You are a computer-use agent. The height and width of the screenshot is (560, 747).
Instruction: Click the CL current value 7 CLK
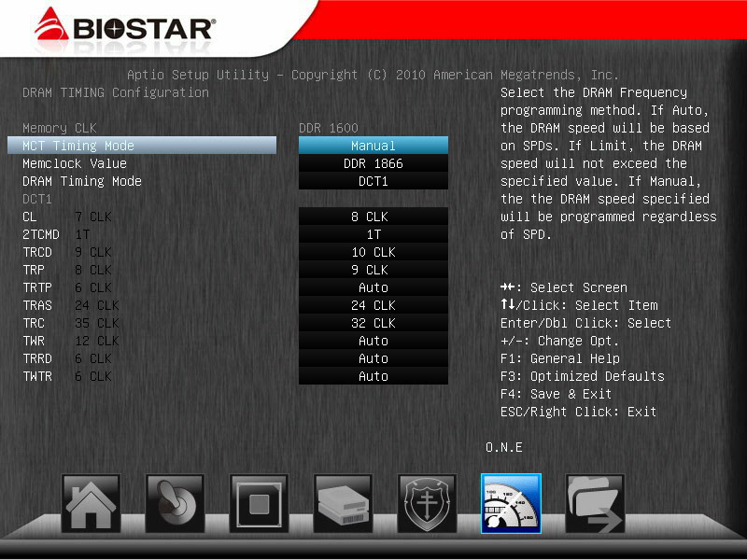tap(93, 217)
